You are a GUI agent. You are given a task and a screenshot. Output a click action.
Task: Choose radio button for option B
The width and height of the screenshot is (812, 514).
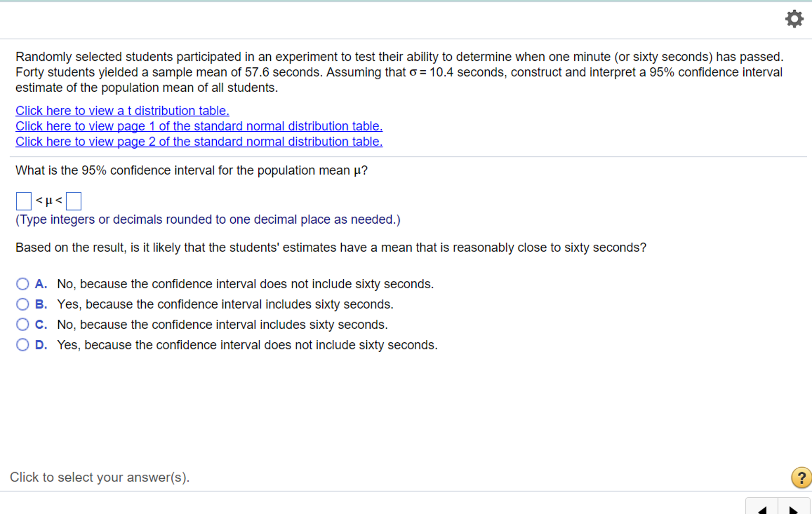coord(23,304)
